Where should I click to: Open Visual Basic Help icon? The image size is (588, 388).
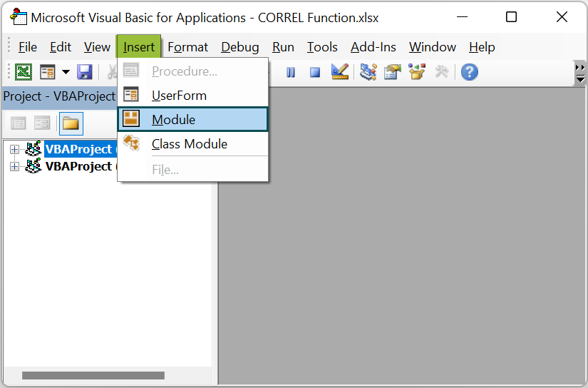(470, 72)
